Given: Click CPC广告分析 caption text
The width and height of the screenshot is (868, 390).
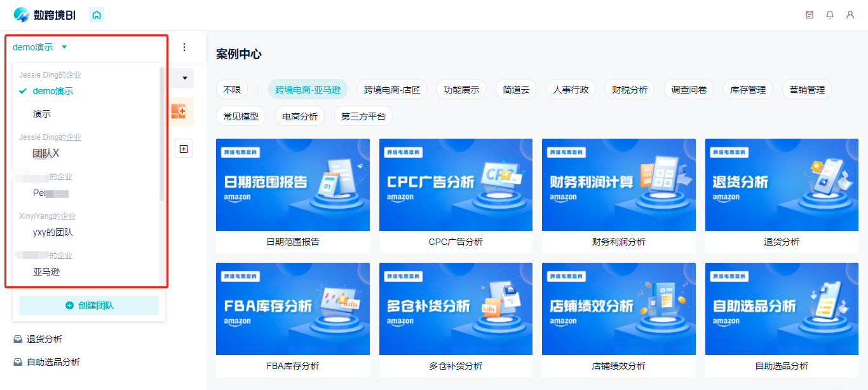Looking at the screenshot, I should 456,242.
